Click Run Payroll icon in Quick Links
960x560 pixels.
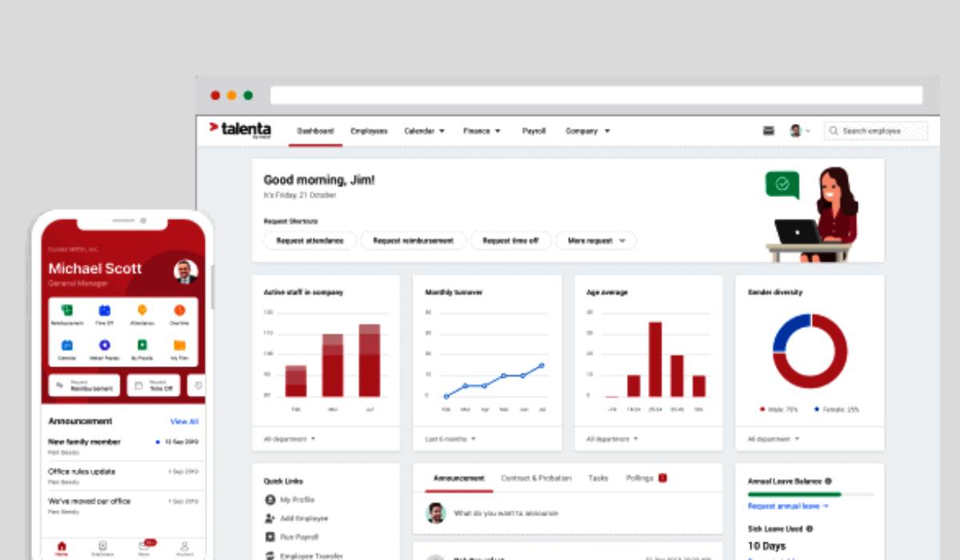(x=270, y=537)
